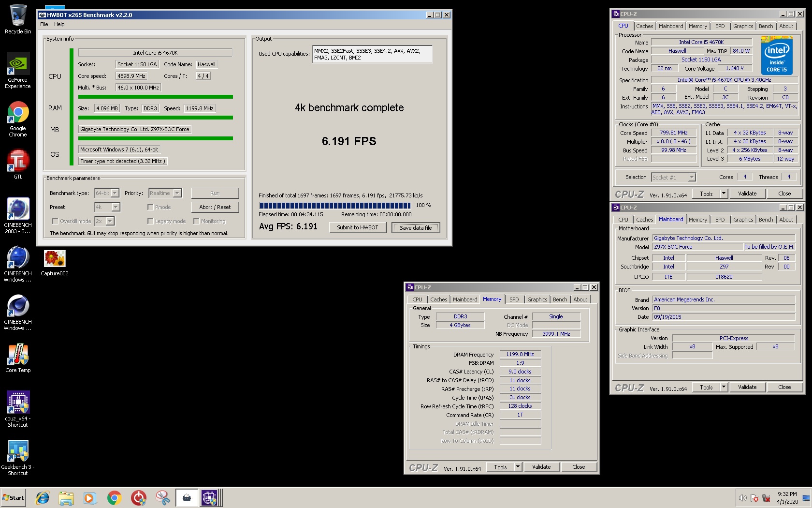Screen dimensions: 812x508
Task: Switch to HWBOT x265 taskbar button
Action: click(x=187, y=498)
